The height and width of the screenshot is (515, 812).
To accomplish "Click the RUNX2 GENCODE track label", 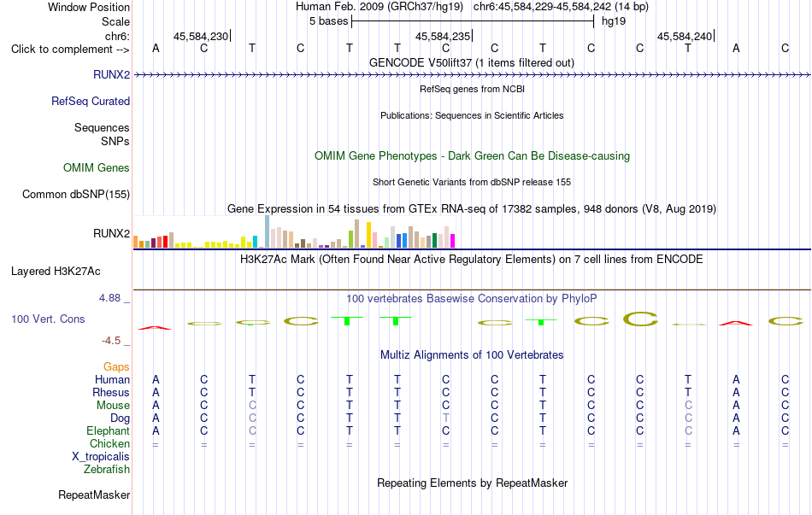I will [x=111, y=74].
